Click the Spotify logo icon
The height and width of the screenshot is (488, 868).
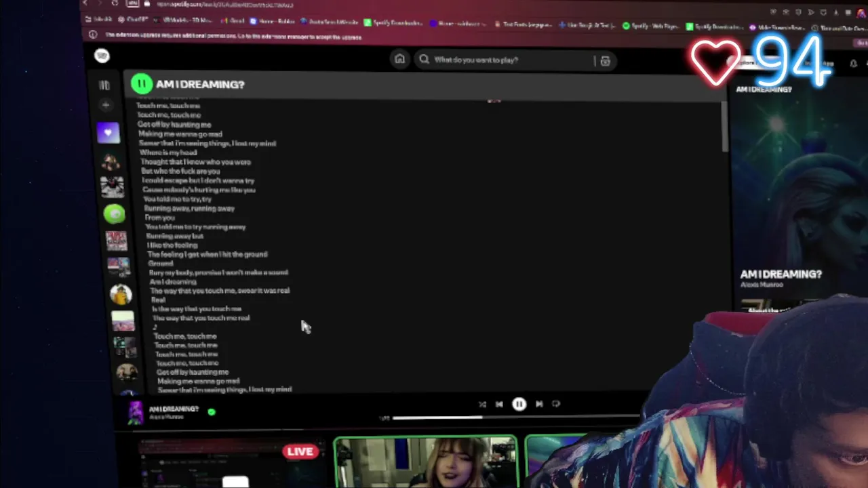pyautogui.click(x=102, y=56)
